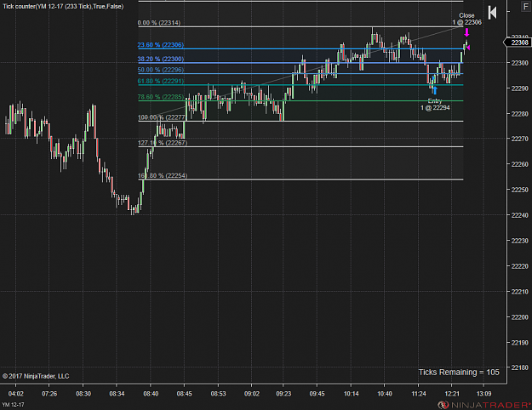532x410 pixels.
Task: Click the 08:45 time axis label
Action: tap(184, 394)
